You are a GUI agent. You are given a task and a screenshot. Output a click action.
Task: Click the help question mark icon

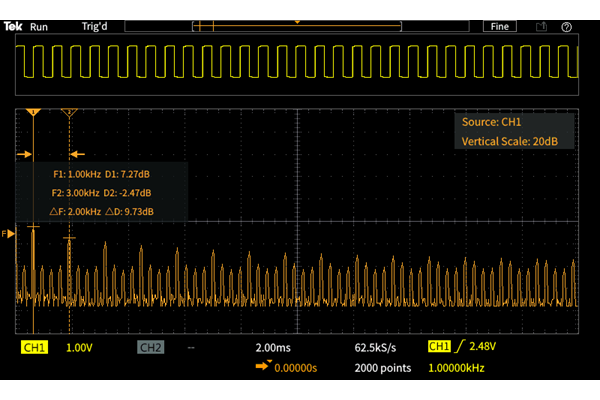(566, 27)
